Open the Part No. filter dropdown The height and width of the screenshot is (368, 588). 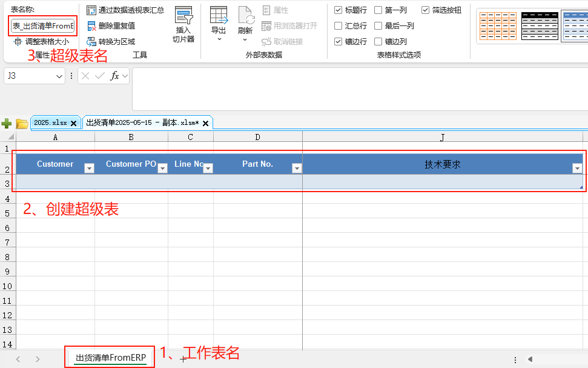(297, 168)
